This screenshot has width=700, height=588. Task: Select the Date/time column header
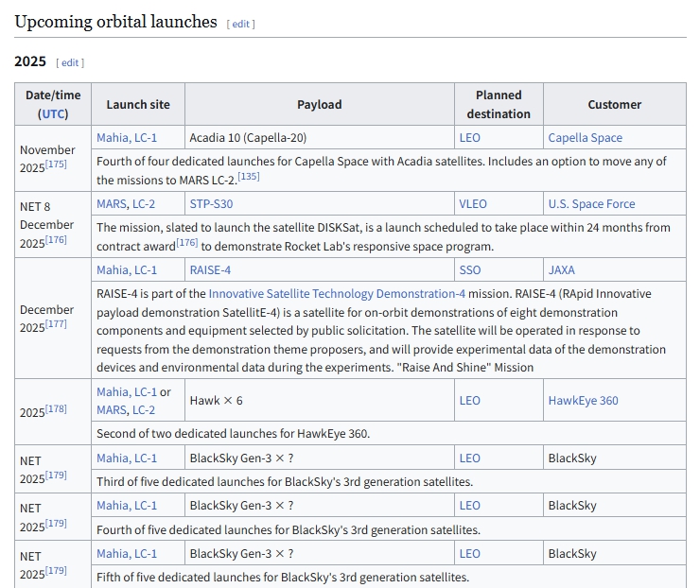click(53, 104)
